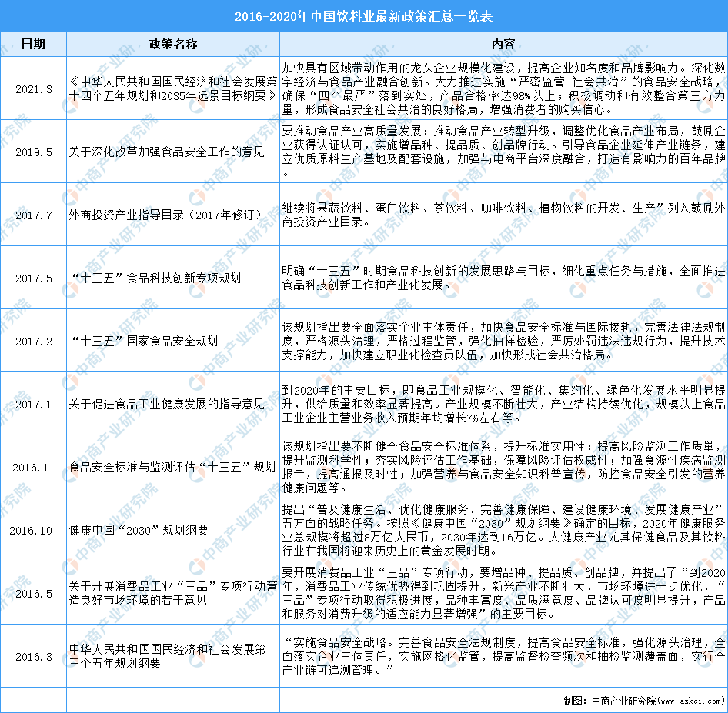Select policy name "健康中国“2030”规划纲要"

[x=139, y=531]
